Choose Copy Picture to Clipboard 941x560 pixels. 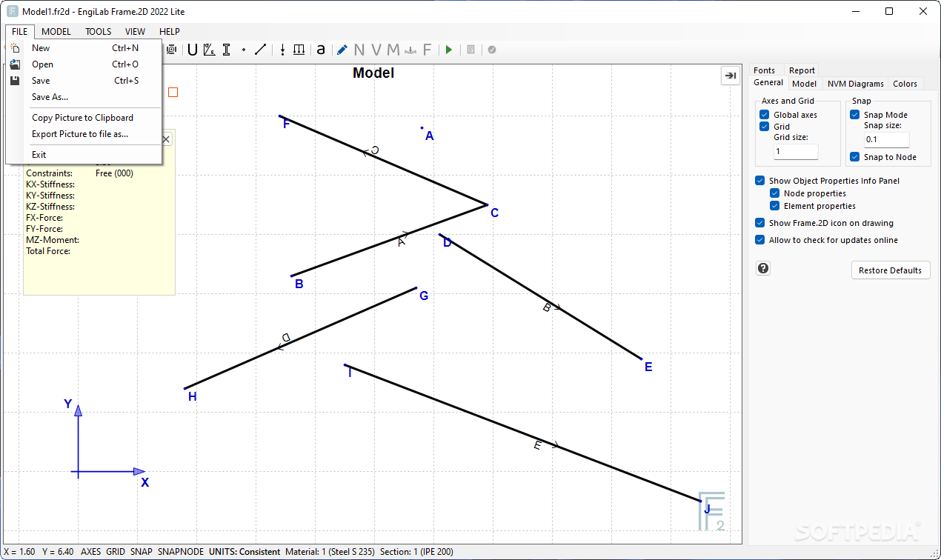pos(84,118)
